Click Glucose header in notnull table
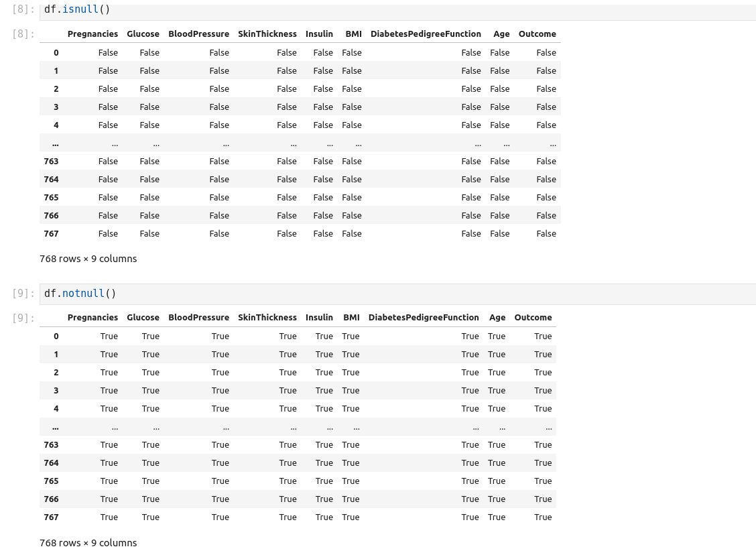This screenshot has width=756, height=557. point(143,318)
